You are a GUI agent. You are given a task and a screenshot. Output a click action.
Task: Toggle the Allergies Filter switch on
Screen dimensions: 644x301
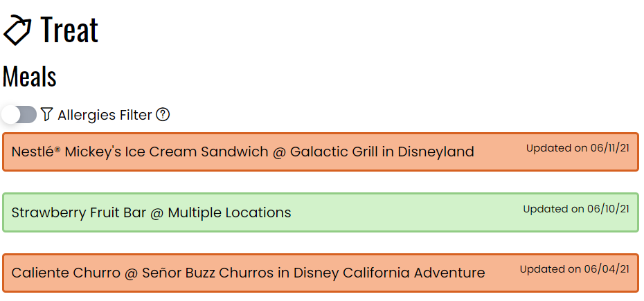19,115
